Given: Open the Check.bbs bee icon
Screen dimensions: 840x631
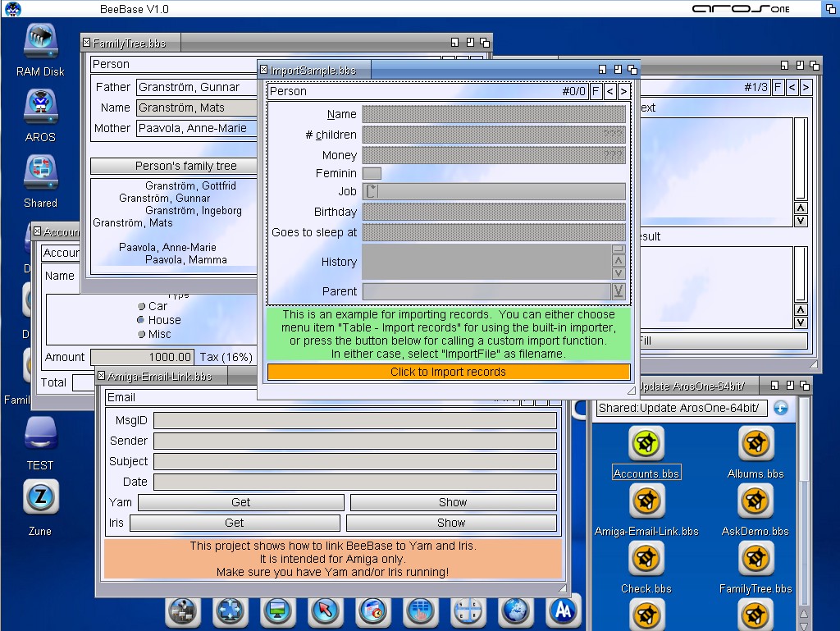Looking at the screenshot, I should pos(646,559).
